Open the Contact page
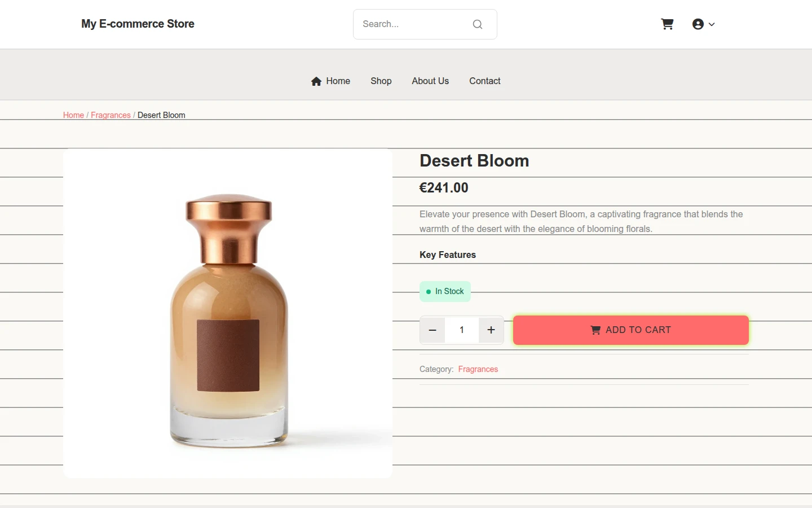This screenshot has width=812, height=508. [x=485, y=81]
